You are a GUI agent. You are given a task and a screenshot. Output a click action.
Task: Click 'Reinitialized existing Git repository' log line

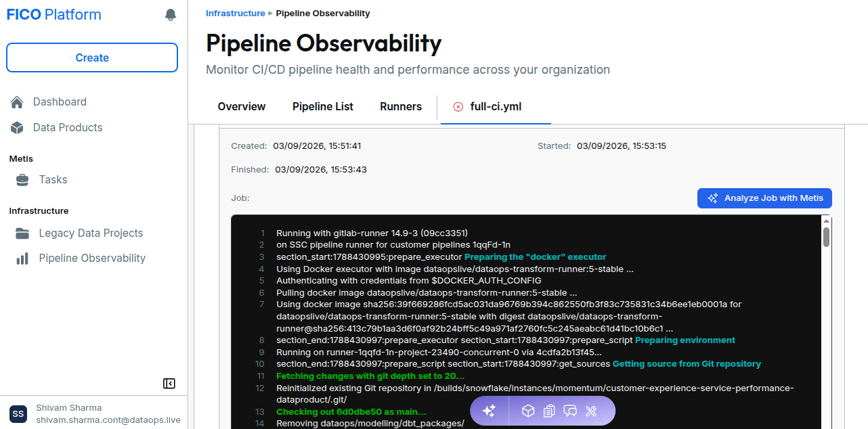click(535, 394)
